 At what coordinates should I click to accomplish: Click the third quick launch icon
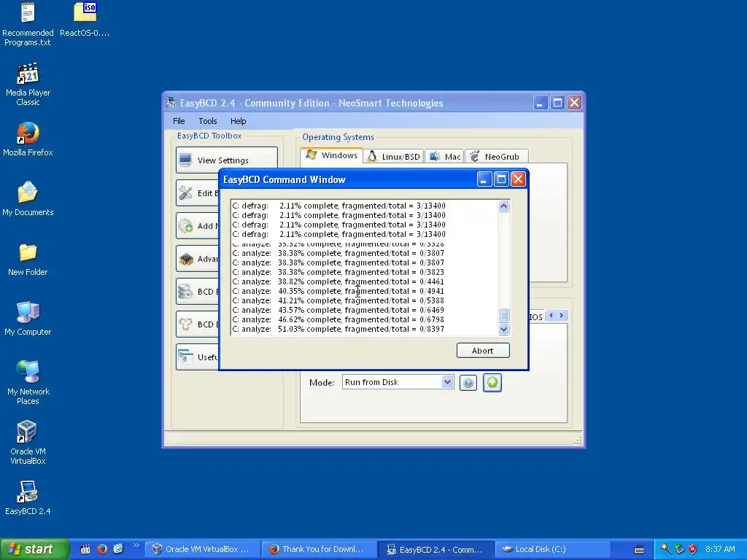coord(118,549)
